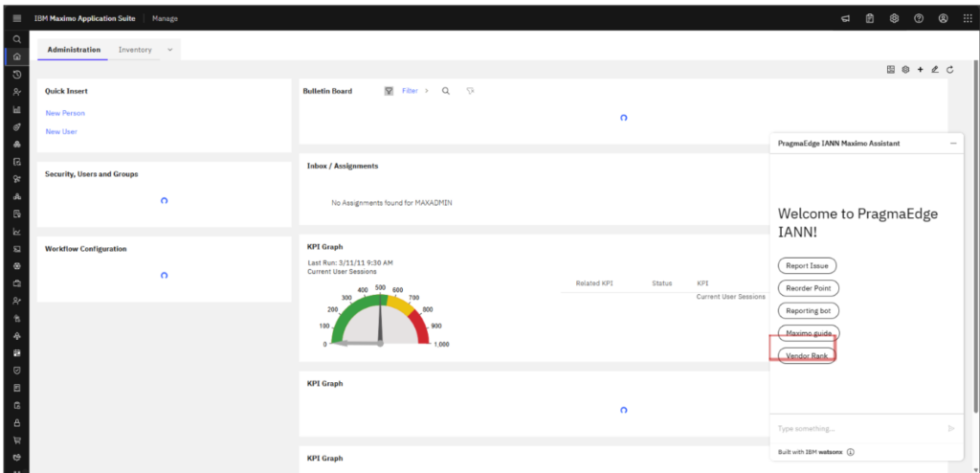The image size is (980, 473).
Task: Click the info icon beside IBM watsonx
Action: pos(851,452)
